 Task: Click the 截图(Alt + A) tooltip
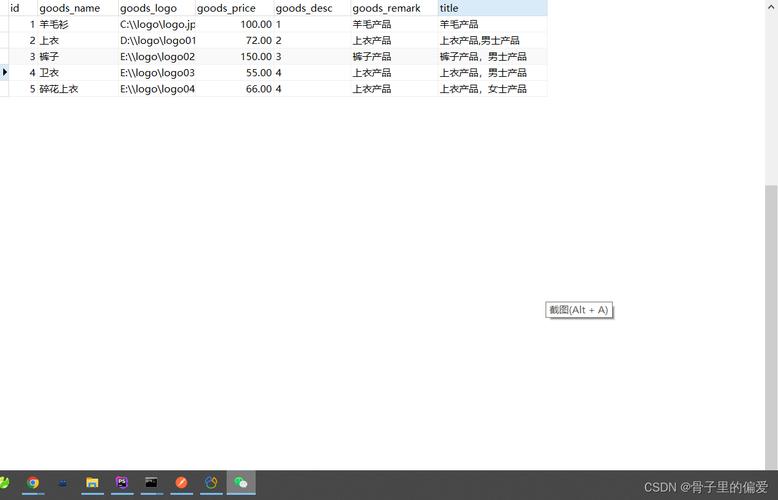tap(579, 310)
